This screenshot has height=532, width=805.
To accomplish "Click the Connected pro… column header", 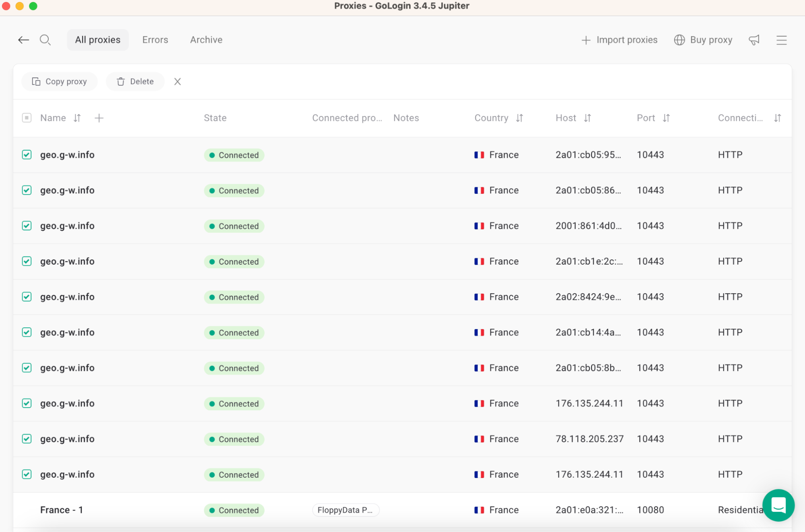I will 347,118.
